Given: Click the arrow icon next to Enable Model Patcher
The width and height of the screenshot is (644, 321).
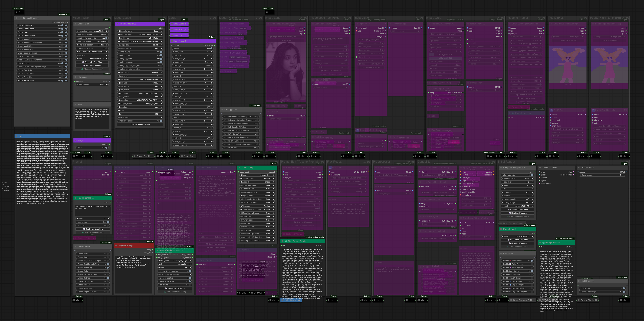Looking at the screenshot, I should pyautogui.click(x=66, y=36).
